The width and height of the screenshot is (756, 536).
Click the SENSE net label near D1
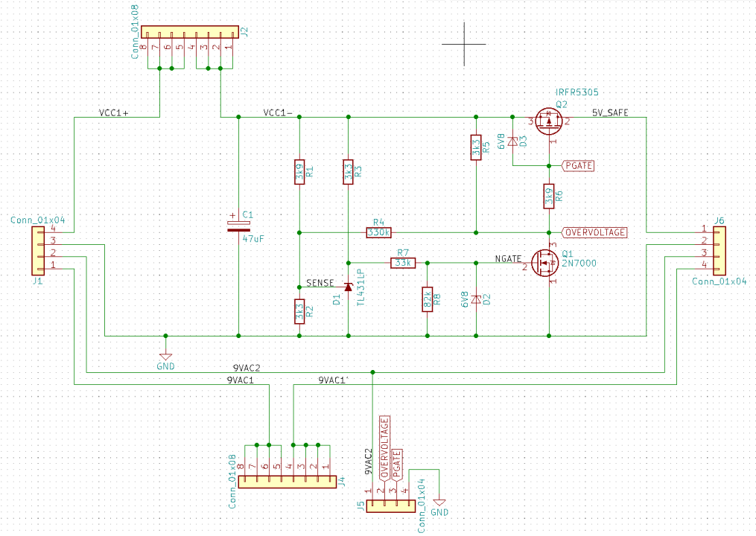coord(320,283)
